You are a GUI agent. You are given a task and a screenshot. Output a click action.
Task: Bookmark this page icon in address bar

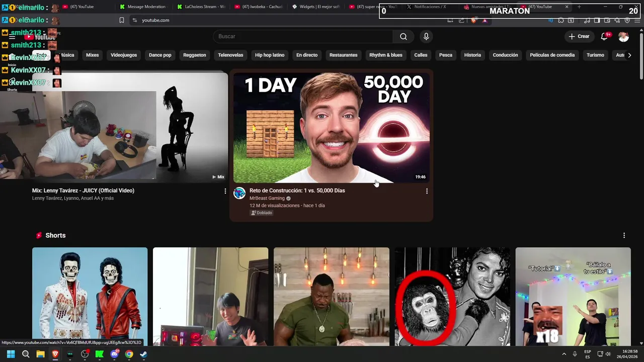pyautogui.click(x=122, y=20)
